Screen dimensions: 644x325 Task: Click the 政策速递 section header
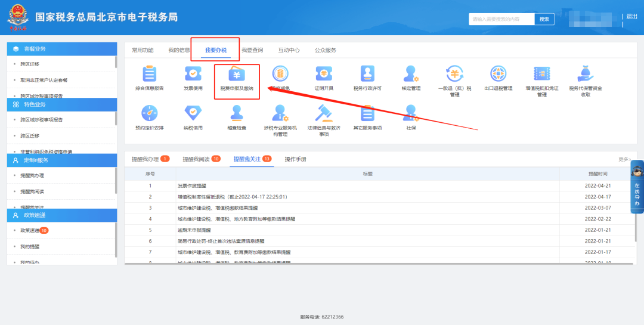click(62, 215)
